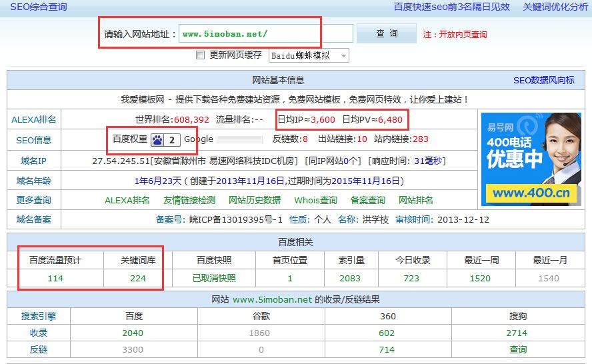
Task: Click the SEO综合查询 title link
Action: click(x=38, y=7)
